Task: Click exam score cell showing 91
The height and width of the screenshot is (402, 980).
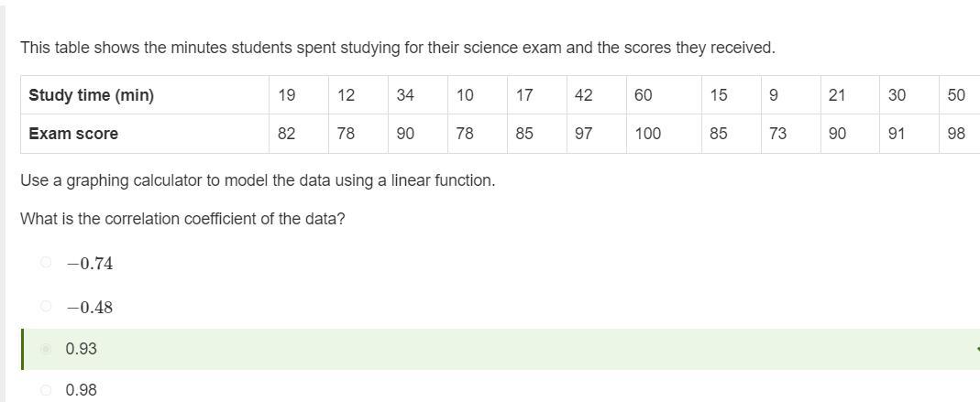Action: point(909,134)
